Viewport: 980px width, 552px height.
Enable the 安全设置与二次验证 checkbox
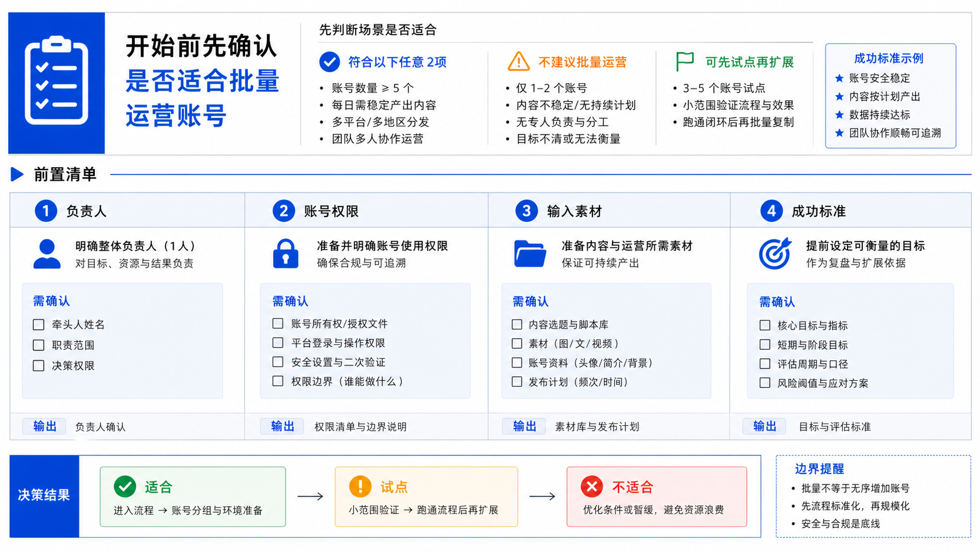278,362
